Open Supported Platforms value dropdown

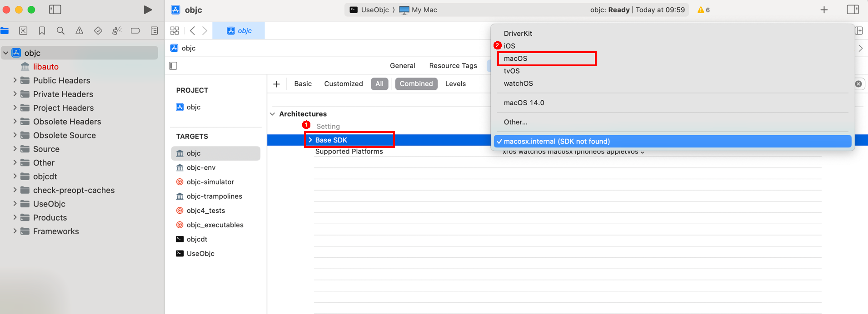(x=573, y=152)
